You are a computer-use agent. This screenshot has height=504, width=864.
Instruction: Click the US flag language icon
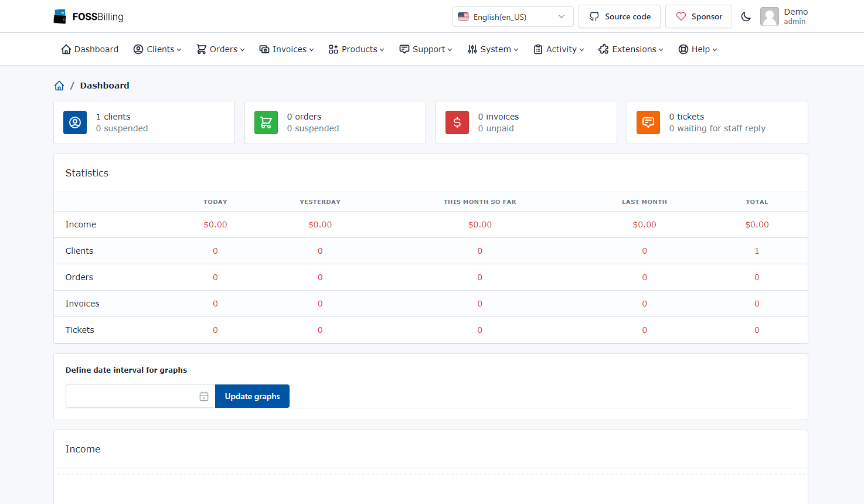pyautogui.click(x=463, y=16)
